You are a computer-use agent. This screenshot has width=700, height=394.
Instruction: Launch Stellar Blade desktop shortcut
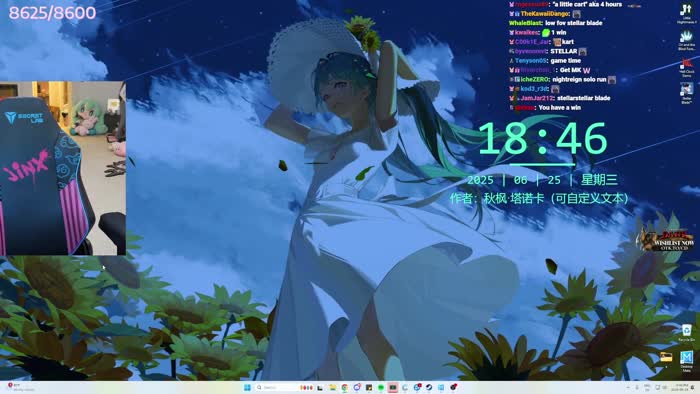tap(686, 94)
